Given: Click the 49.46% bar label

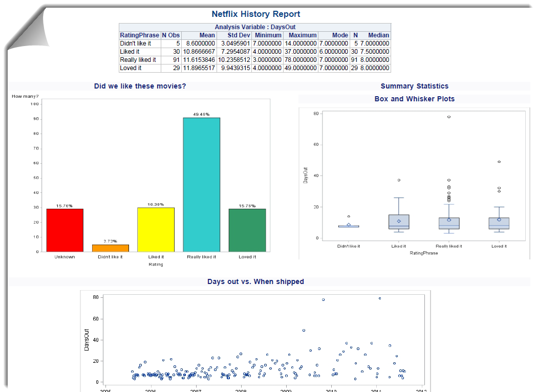Looking at the screenshot, I should [201, 115].
